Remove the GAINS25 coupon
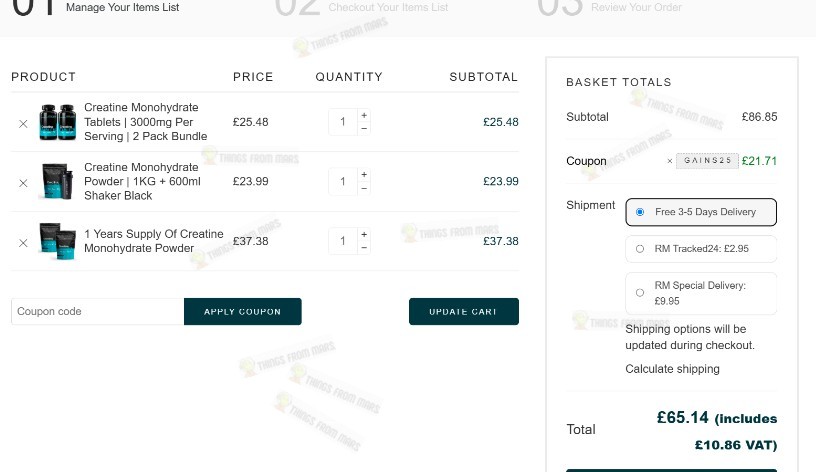 pos(670,161)
